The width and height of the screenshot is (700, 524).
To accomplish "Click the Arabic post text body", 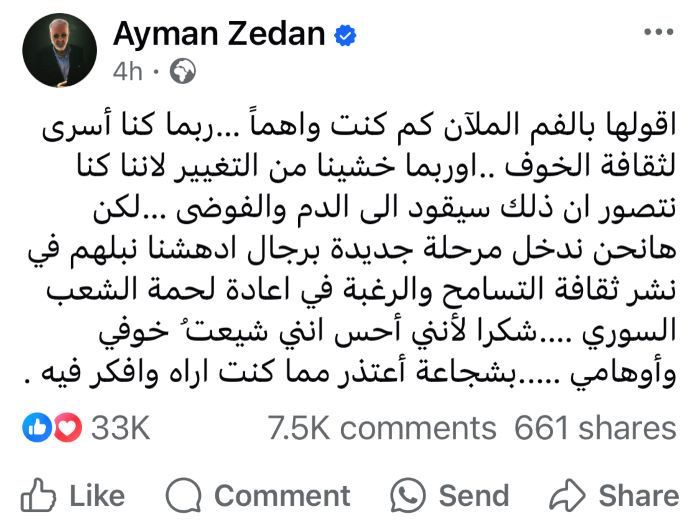I will 351,250.
